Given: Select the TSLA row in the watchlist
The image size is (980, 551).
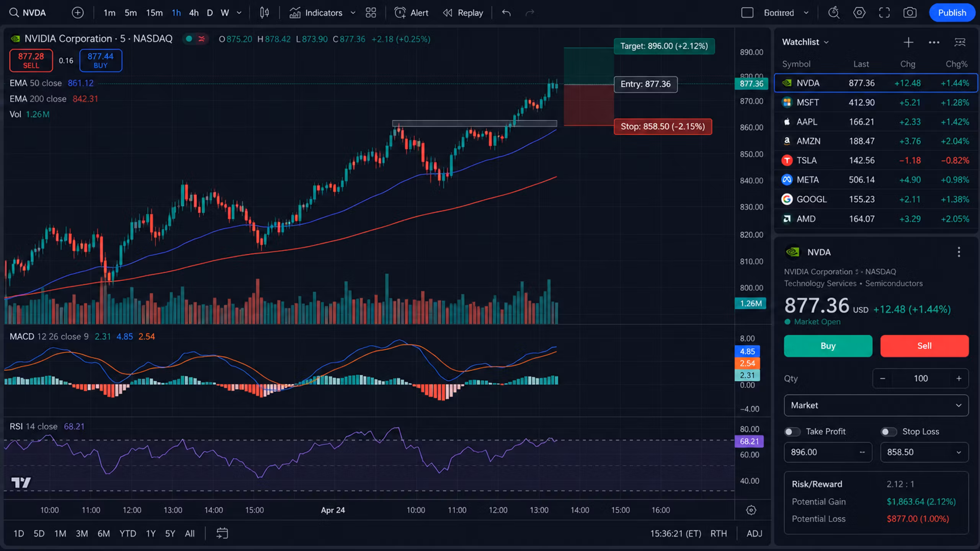Looking at the screenshot, I should point(876,160).
